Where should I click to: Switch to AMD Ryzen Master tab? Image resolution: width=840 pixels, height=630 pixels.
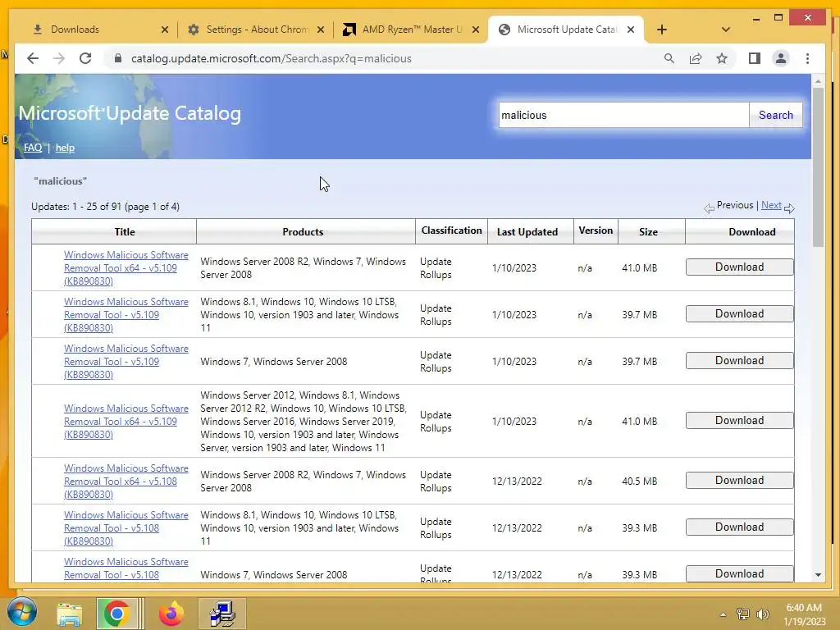tap(411, 30)
